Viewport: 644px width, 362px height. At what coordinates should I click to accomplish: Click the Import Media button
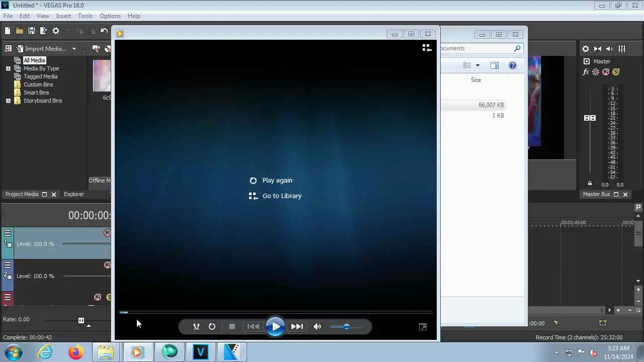pyautogui.click(x=42, y=49)
